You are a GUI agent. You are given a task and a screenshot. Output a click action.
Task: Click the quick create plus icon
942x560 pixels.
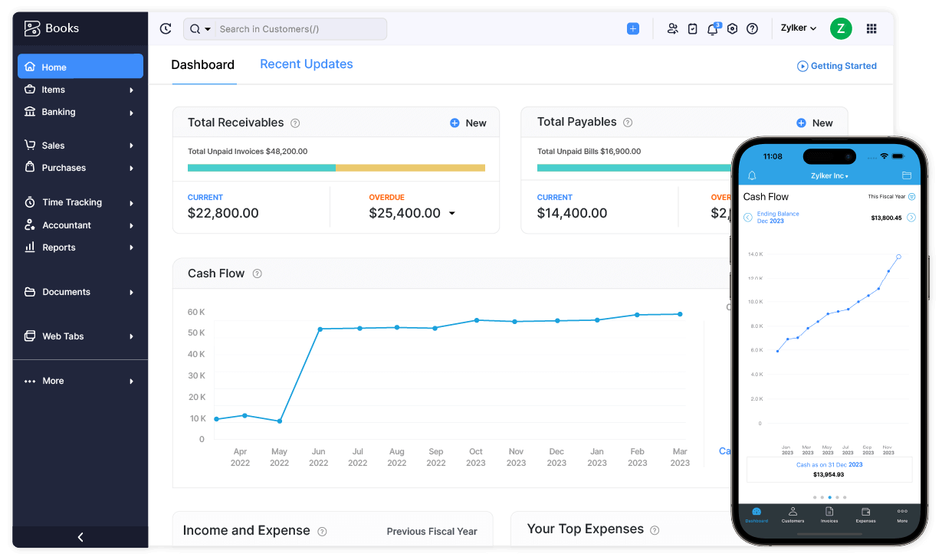632,29
